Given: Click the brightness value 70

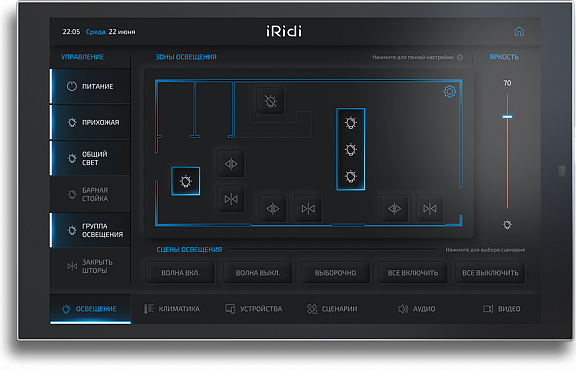Looking at the screenshot, I should [507, 83].
